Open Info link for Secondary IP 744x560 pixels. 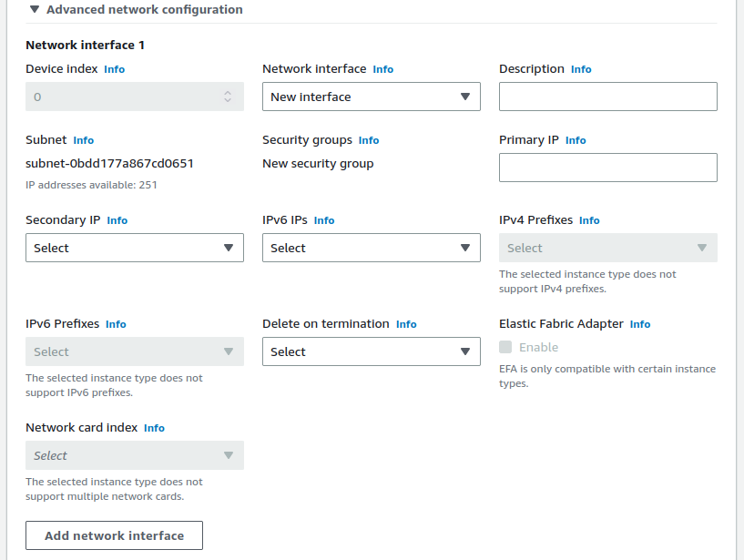click(x=117, y=220)
